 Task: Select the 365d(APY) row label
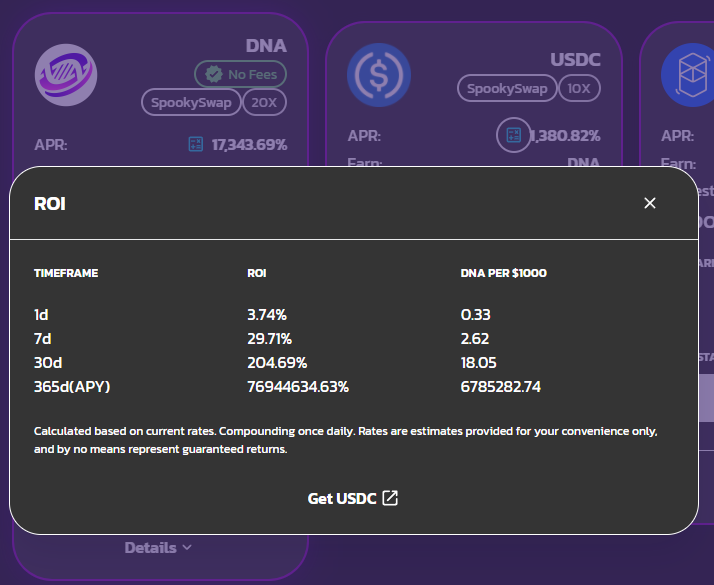pyautogui.click(x=72, y=387)
